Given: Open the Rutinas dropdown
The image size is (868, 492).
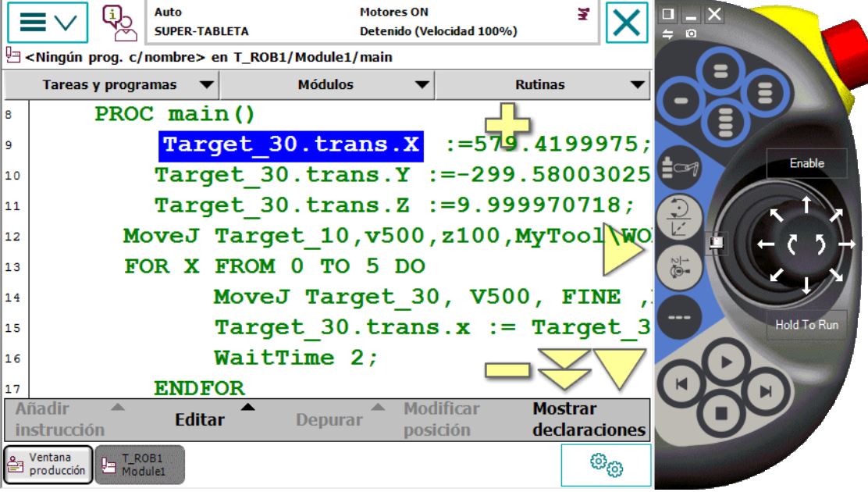Looking at the screenshot, I should coord(542,85).
